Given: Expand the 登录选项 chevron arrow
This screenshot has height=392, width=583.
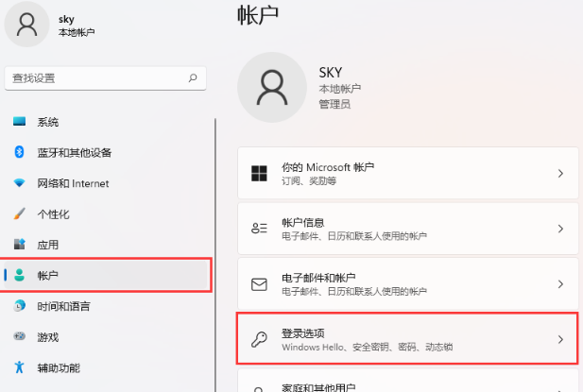Looking at the screenshot, I should [560, 339].
